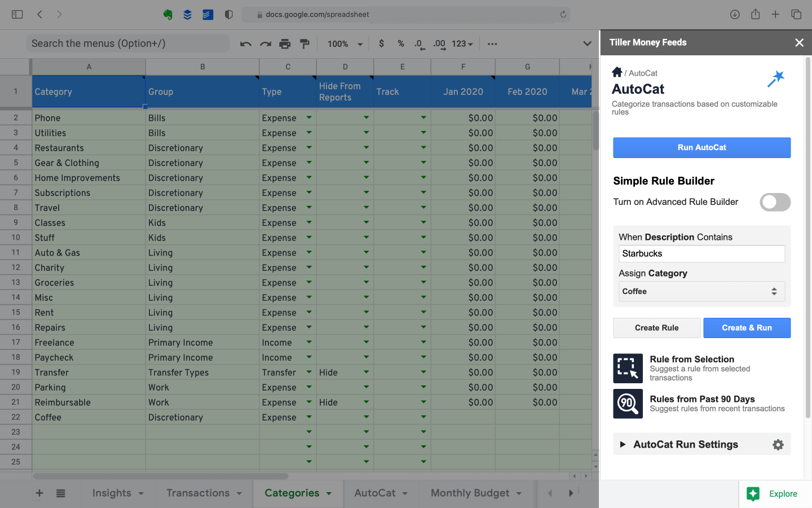Decrease decimal places icon
This screenshot has height=508, width=812.
pyautogui.click(x=420, y=44)
